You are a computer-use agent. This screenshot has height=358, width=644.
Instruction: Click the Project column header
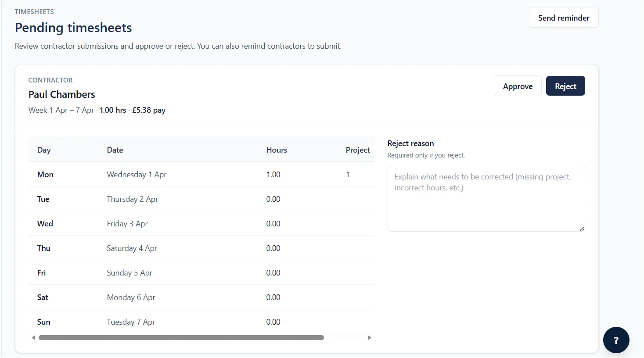click(x=358, y=150)
